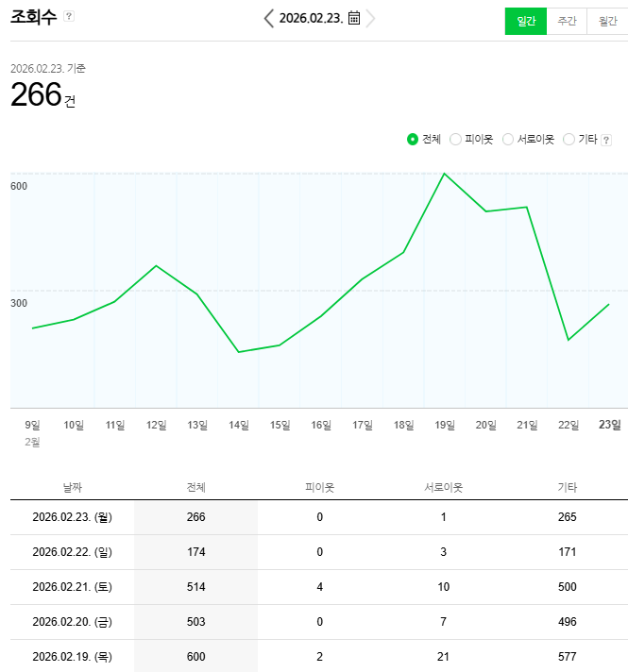The image size is (628, 672).
Task: Select the 서로이웃 radio button
Action: (x=508, y=140)
